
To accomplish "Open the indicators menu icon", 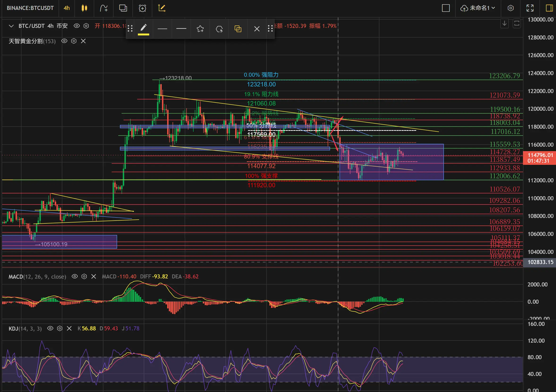I will coord(104,8).
